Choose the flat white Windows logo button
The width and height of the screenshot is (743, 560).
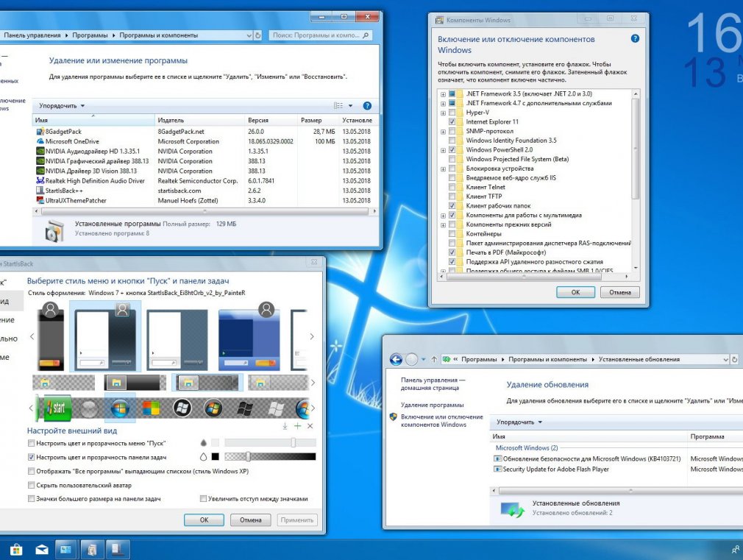pos(276,408)
